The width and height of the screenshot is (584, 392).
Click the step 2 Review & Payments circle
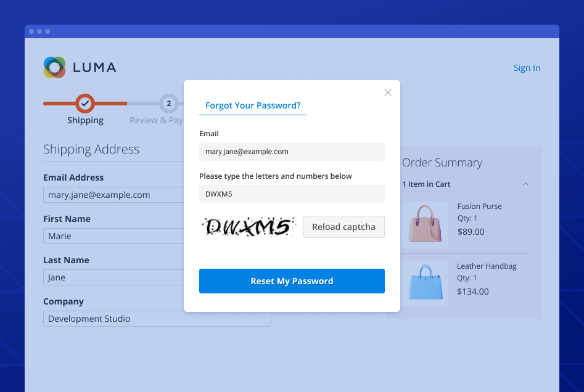168,104
